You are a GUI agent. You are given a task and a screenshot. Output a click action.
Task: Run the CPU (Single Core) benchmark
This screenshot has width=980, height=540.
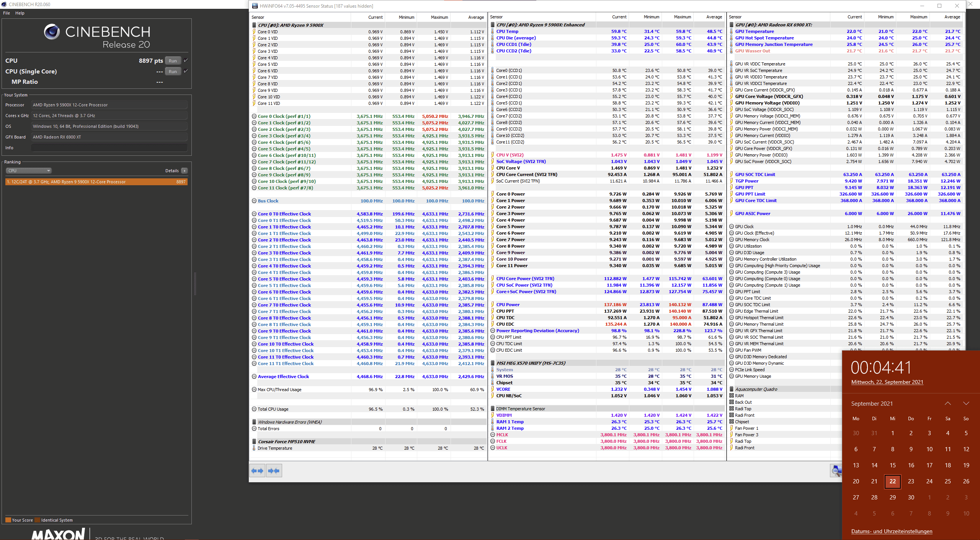click(x=173, y=71)
